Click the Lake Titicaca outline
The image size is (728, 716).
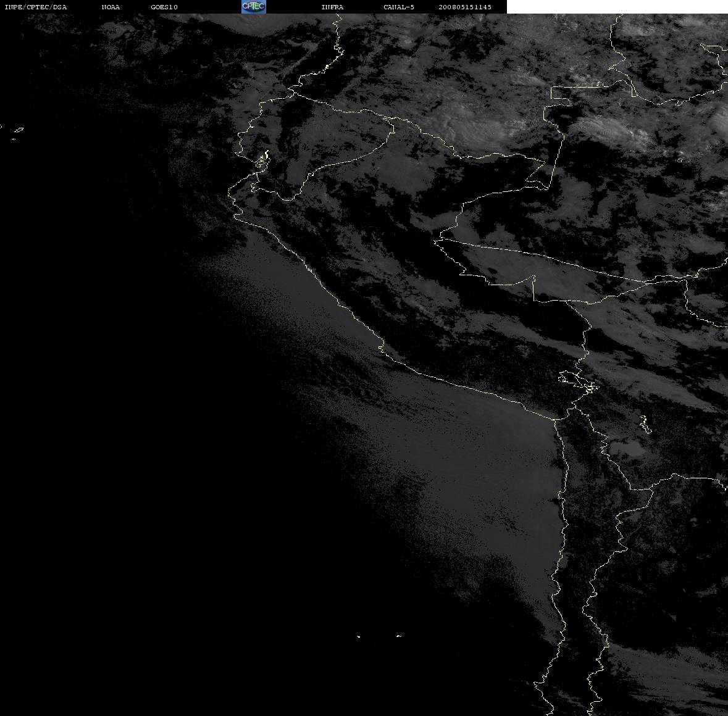coord(579,381)
